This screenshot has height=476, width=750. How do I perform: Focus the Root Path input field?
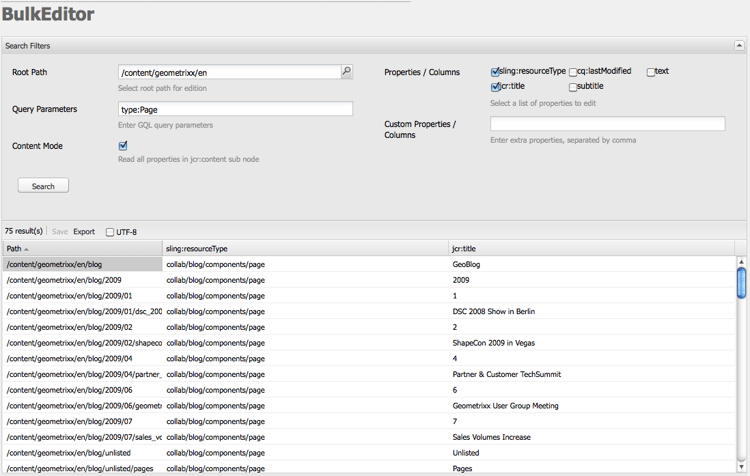pos(230,72)
